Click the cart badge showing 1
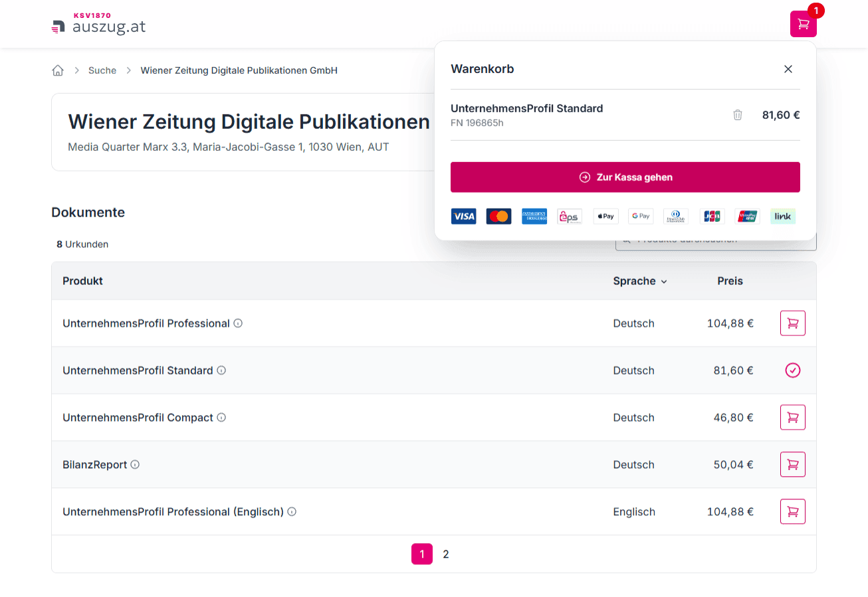This screenshot has width=868, height=597. (815, 11)
